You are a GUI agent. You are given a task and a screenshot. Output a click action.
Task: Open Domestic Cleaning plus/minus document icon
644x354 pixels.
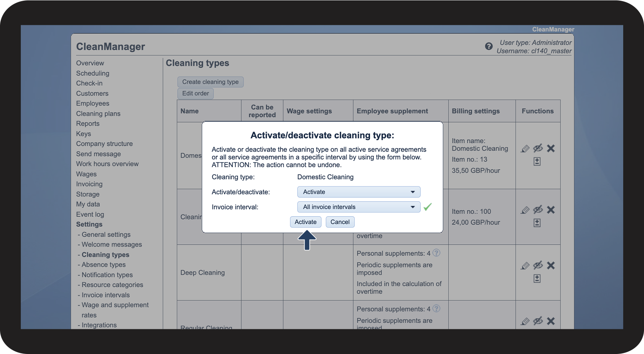(537, 162)
